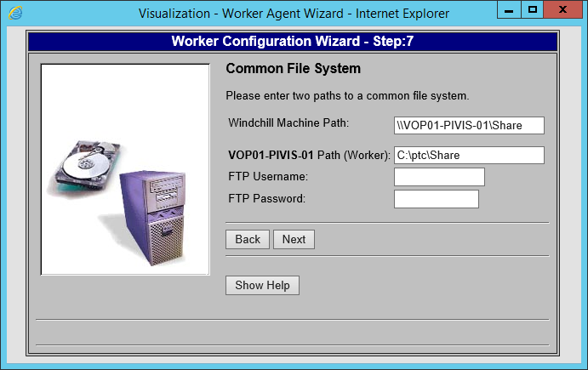Maximize the Internet Explorer window
The width and height of the screenshot is (588, 370).
point(532,9)
